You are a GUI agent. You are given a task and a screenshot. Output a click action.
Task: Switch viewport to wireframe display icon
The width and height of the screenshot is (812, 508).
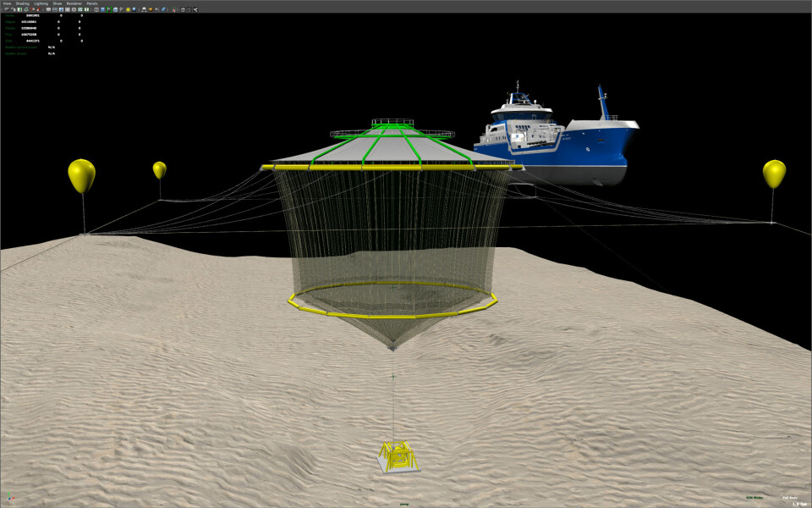point(96,9)
